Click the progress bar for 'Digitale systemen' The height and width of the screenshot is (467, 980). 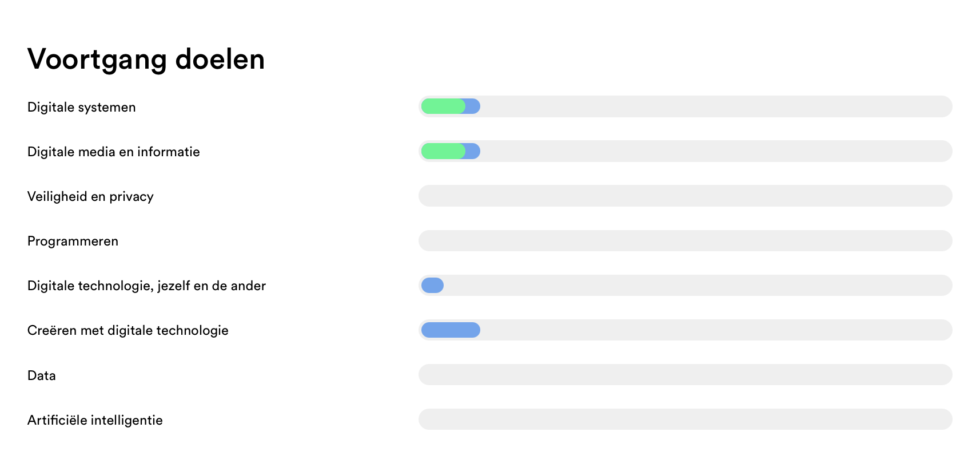tap(686, 106)
